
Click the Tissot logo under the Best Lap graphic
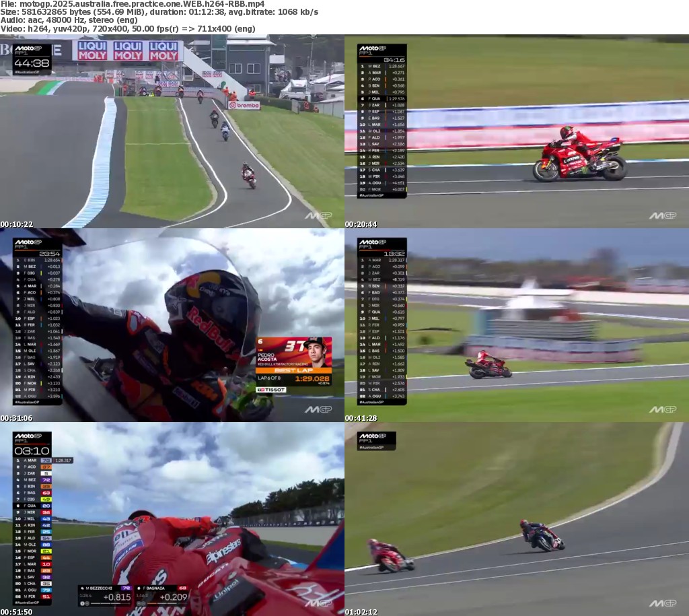271,390
